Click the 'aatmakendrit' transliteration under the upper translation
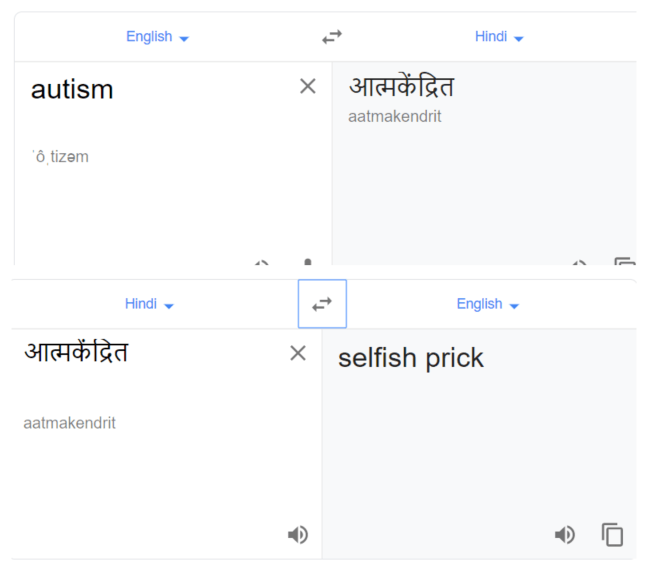Screen dimensions: 648x571 [395, 117]
